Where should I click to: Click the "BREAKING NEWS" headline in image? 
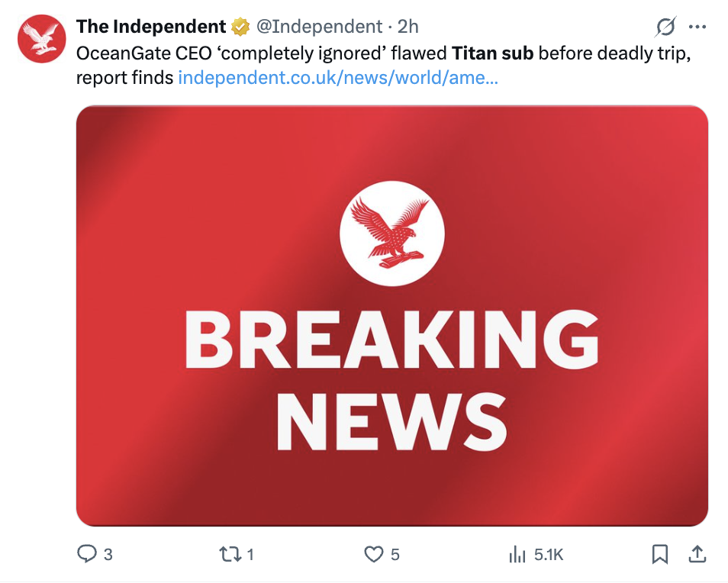click(x=391, y=380)
